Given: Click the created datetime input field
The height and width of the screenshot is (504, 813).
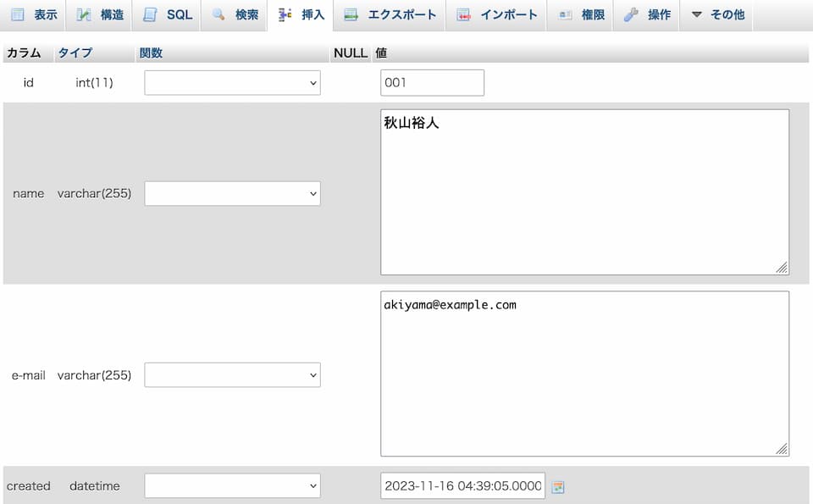Looking at the screenshot, I should [x=462, y=486].
